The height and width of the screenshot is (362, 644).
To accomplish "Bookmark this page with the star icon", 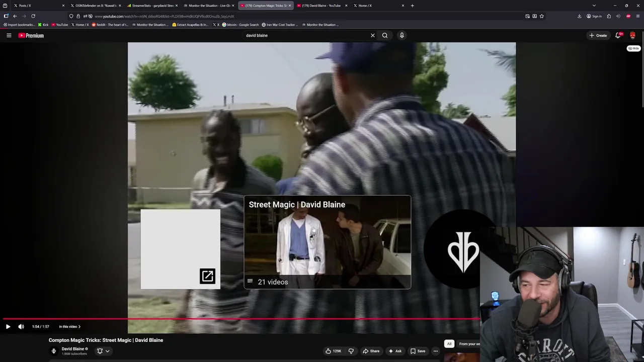I will tap(541, 16).
